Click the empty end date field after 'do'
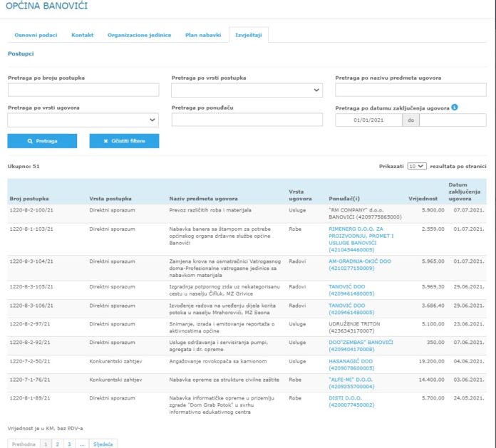Viewport: 496px width, 448px height. tap(452, 120)
